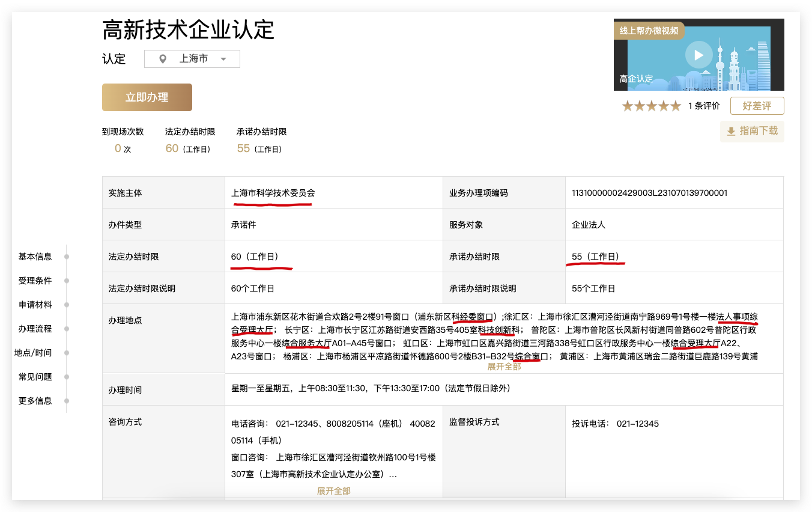Viewport: 812px width, 512px height.
Task: Open the 上海市 region dropdown arrow
Action: 223,59
